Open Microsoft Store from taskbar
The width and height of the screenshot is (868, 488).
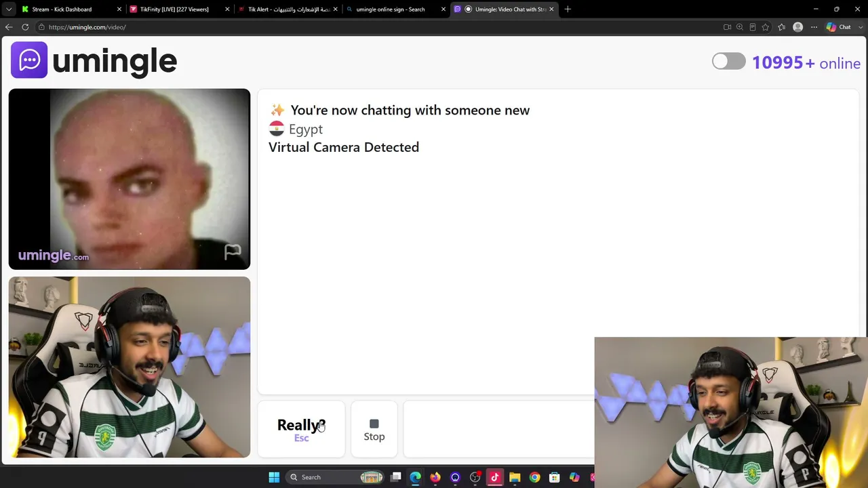554,477
